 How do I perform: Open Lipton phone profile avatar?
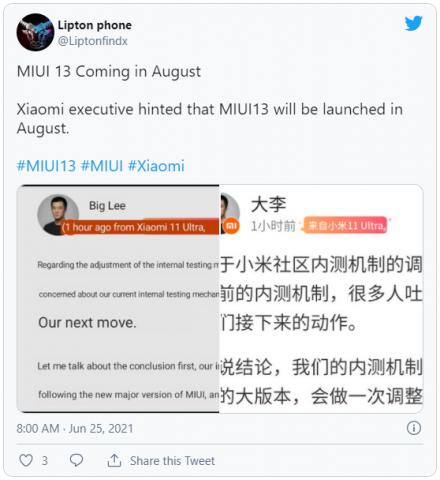35,32
